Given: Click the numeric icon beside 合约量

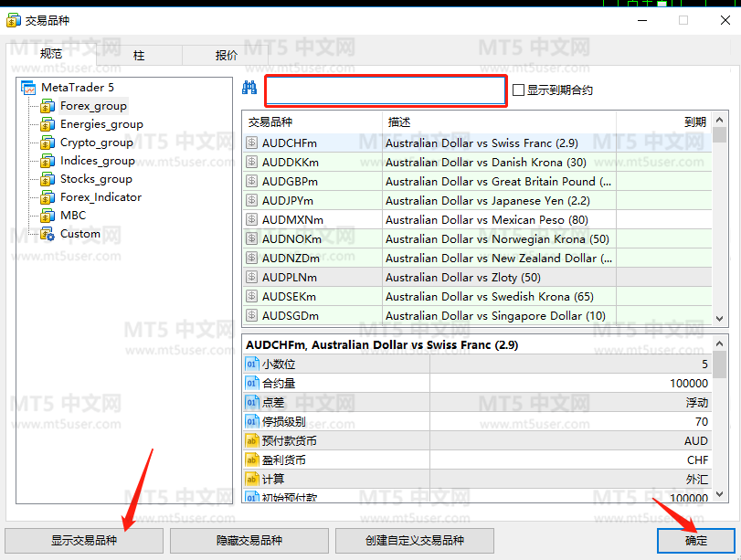Looking at the screenshot, I should click(252, 384).
